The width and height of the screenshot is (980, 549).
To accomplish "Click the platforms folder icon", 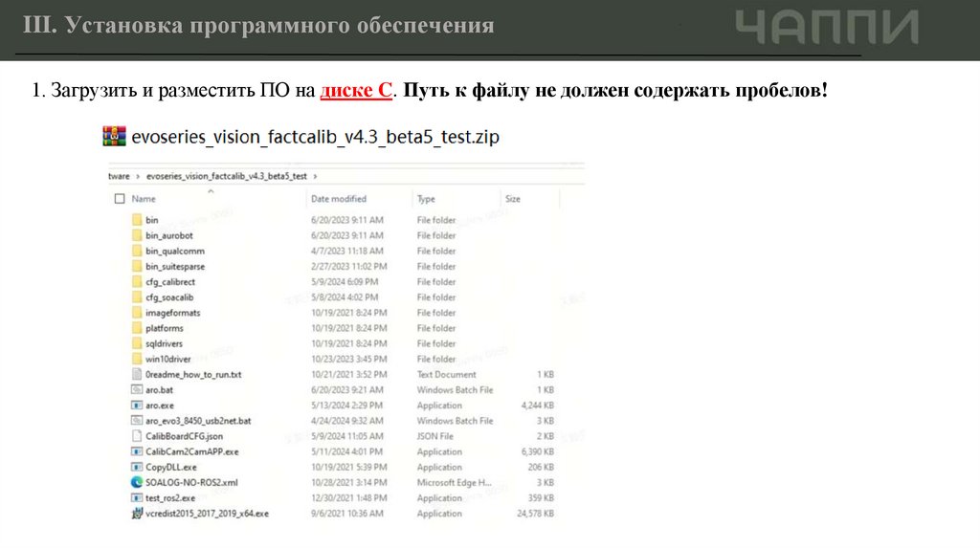I will (137, 328).
